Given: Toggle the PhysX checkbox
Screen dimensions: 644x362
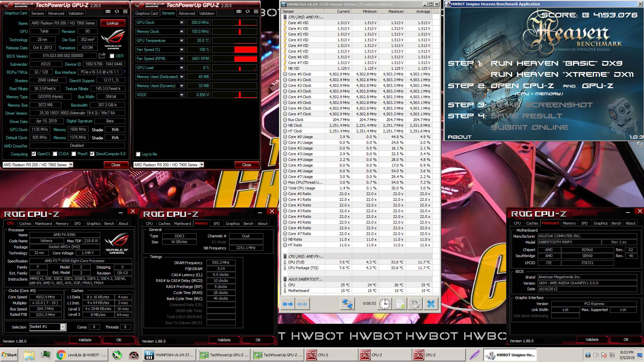Looking at the screenshot, I should (x=74, y=154).
